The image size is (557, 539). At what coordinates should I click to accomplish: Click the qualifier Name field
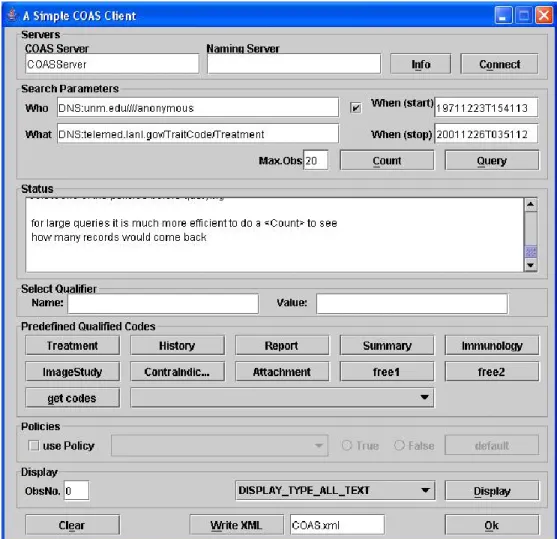pos(163,303)
